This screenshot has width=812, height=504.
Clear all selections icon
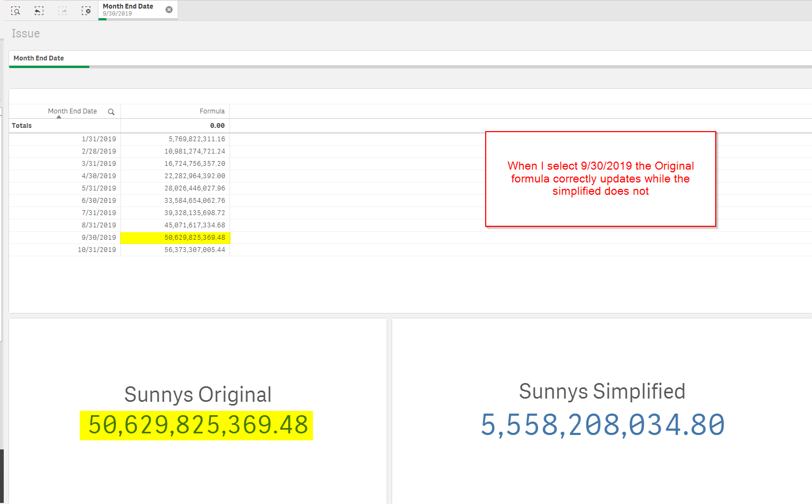coord(86,11)
